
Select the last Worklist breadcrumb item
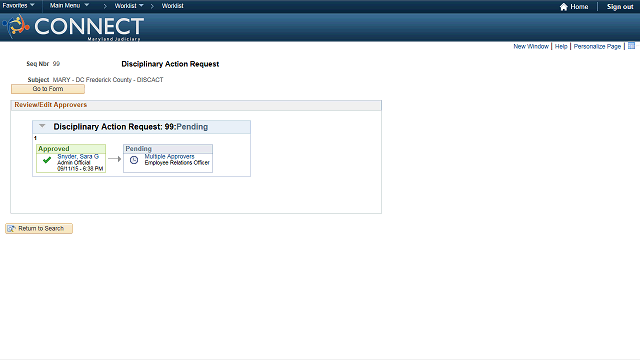pos(172,6)
